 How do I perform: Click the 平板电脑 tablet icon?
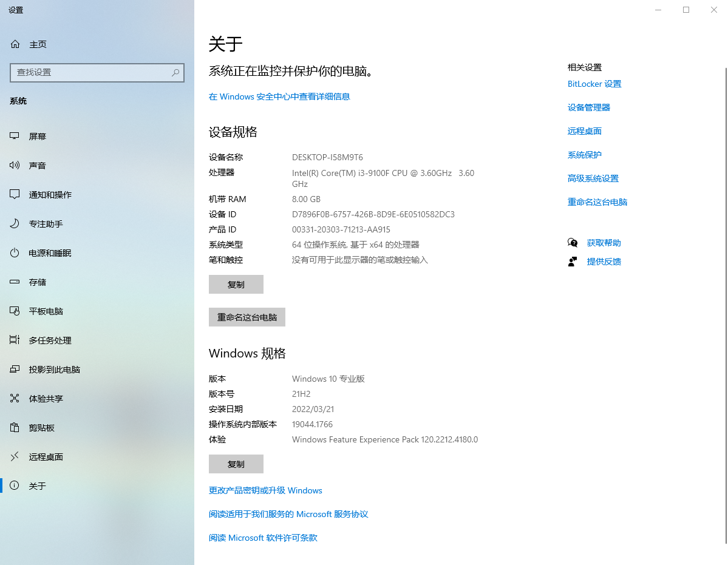[15, 311]
